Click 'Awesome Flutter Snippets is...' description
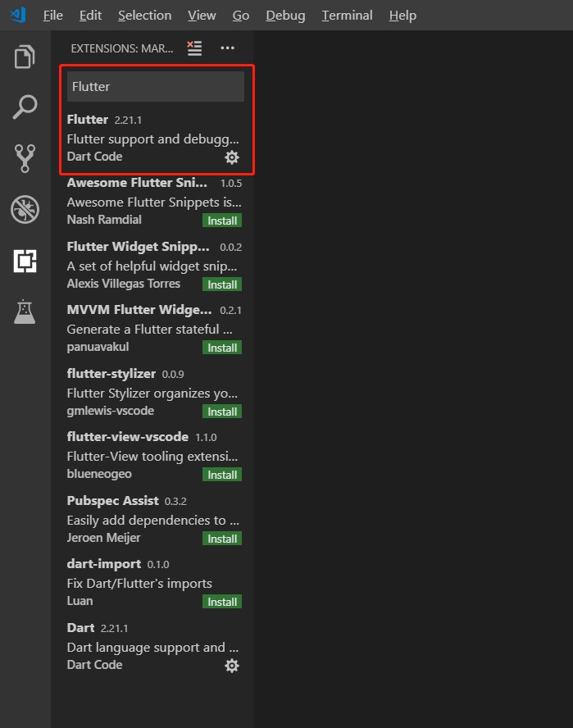Screen dimensions: 573x728 [x=154, y=202]
